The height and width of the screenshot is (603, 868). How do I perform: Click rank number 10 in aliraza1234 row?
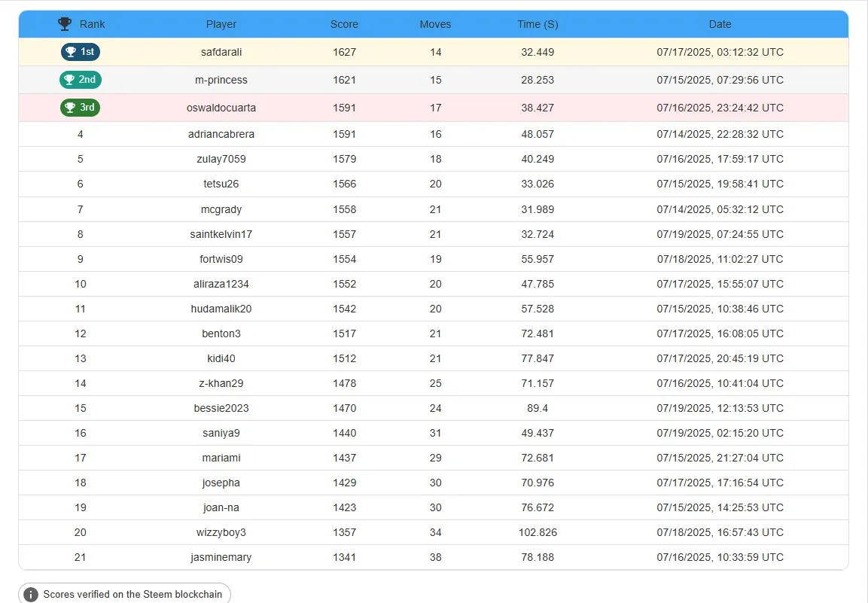81,284
